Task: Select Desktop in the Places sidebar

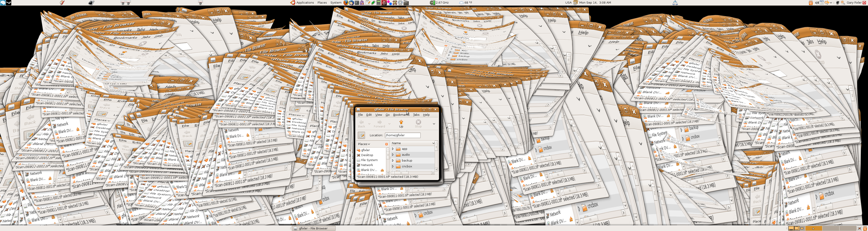Action: (x=371, y=155)
